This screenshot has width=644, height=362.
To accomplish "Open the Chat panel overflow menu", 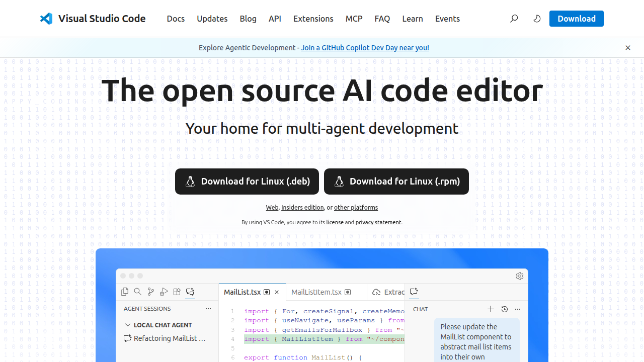I will point(517,309).
